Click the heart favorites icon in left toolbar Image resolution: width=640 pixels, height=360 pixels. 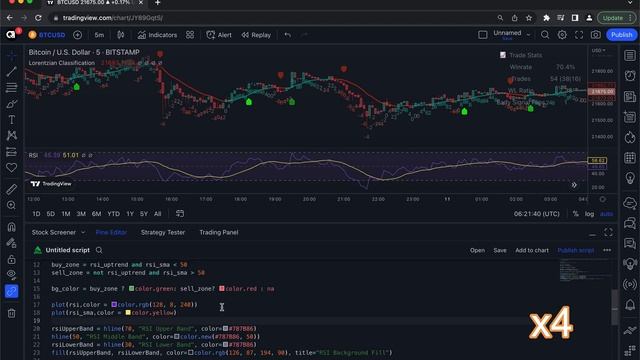[x=11, y=168]
